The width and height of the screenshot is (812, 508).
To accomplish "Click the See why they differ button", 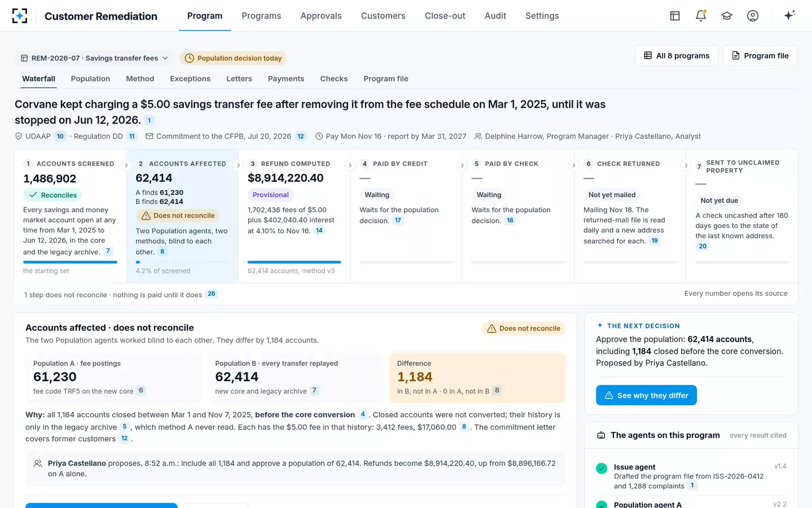I will pyautogui.click(x=646, y=395).
